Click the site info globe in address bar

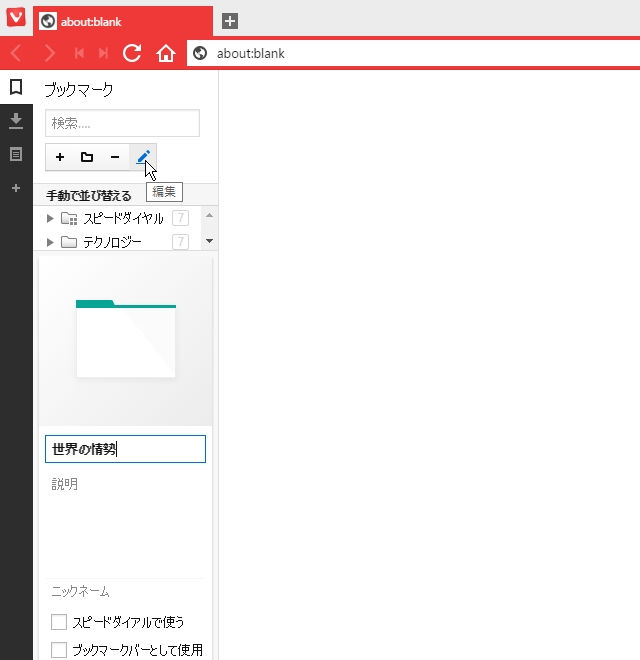point(200,53)
